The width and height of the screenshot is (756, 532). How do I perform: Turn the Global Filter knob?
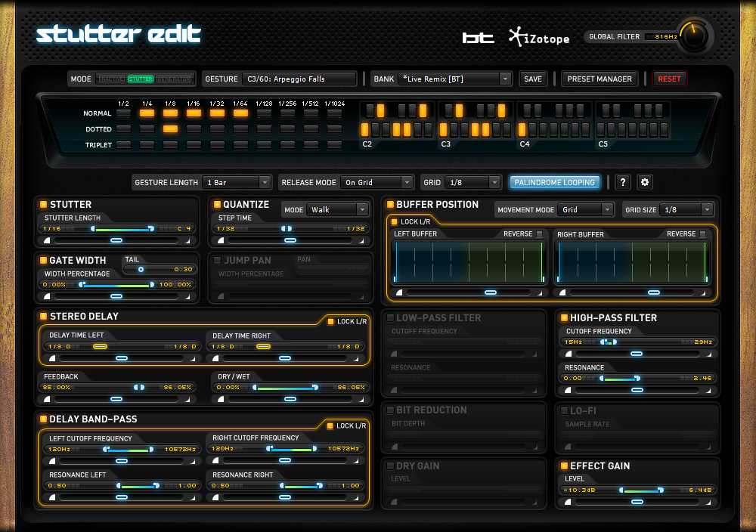pyautogui.click(x=694, y=36)
